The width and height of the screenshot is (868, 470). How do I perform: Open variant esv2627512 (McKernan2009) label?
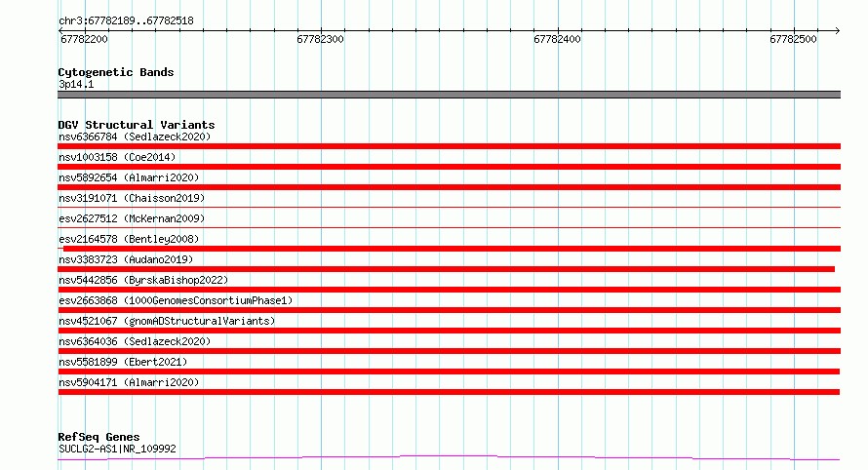point(132,218)
